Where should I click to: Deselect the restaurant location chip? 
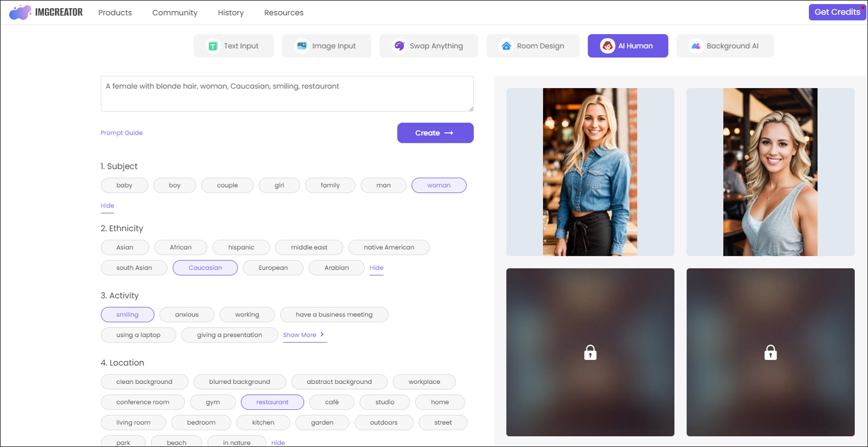click(272, 403)
